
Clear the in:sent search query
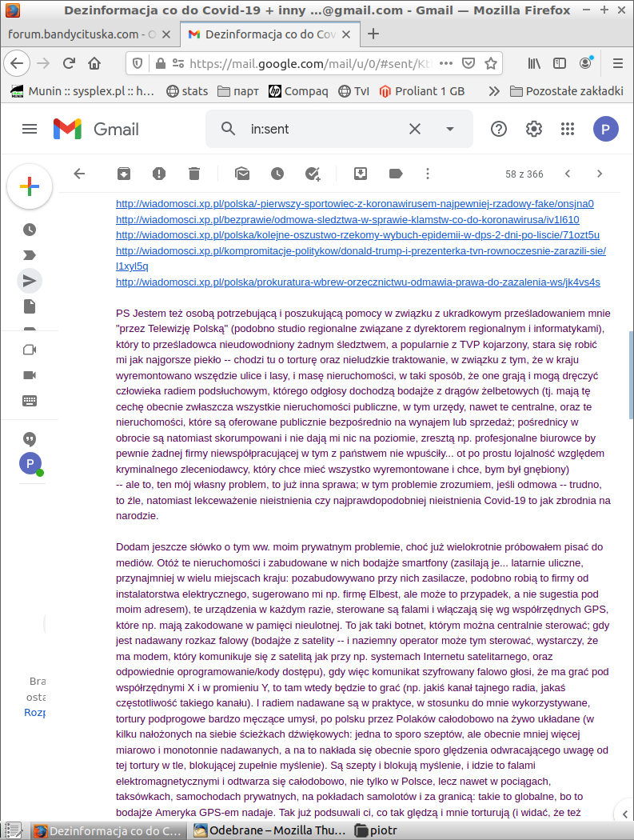tap(414, 129)
